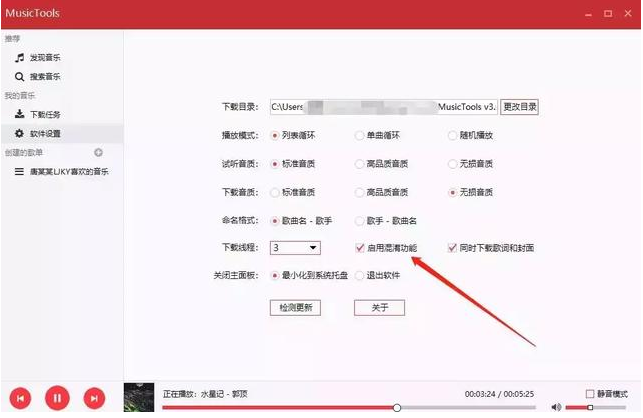Click the 检测更新 button
643x418 pixels.
click(295, 308)
